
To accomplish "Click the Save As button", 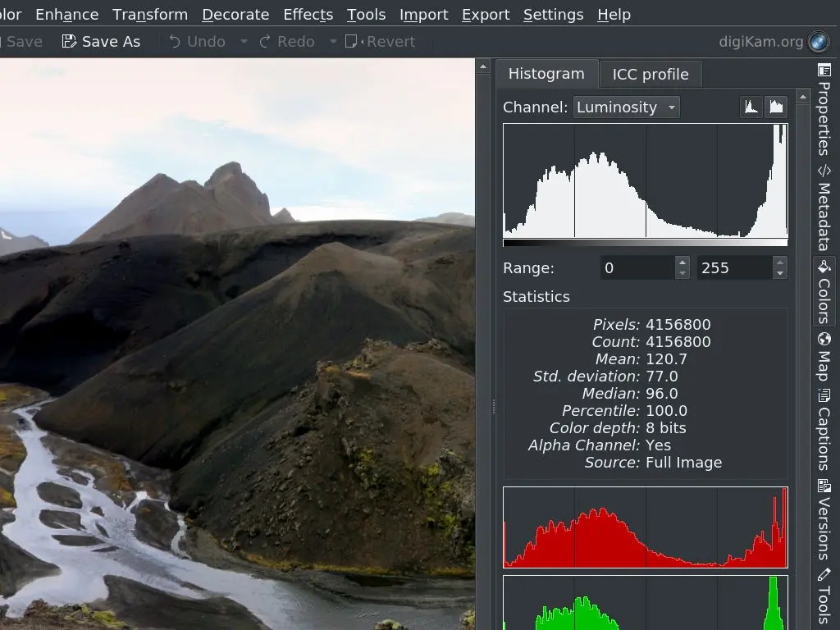I will (101, 41).
